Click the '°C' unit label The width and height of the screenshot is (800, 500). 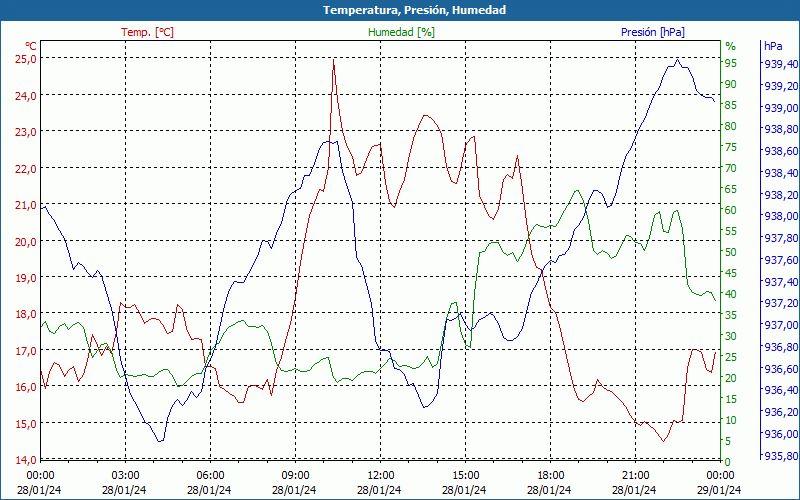pyautogui.click(x=31, y=46)
